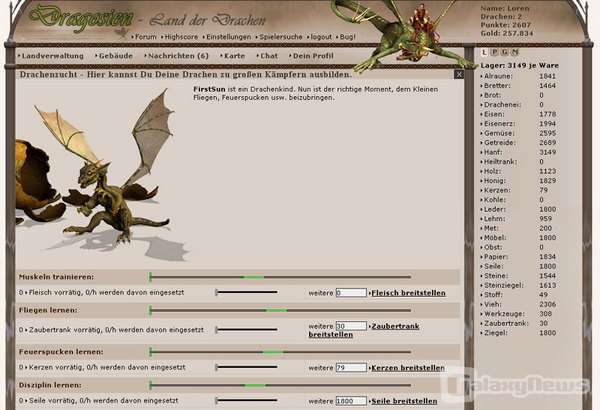Open the Bug! report link
Viewport: 600px width, 410px height.
point(346,37)
